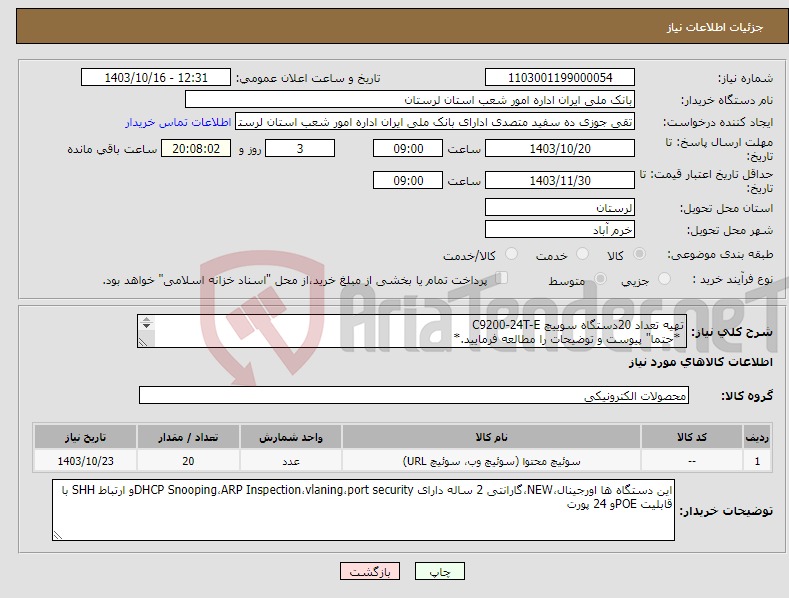Click the بازگشت (back) button
789x598 pixels.
(370, 571)
